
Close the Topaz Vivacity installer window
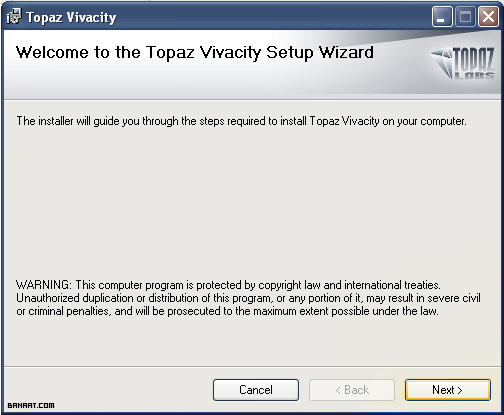pos(488,17)
